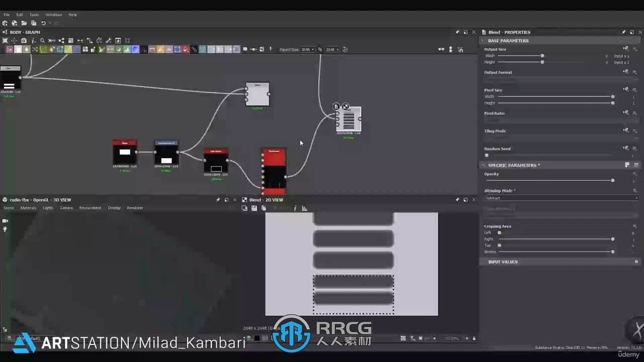The width and height of the screenshot is (644, 362).
Task: Open the Blending Mode Subtract dropdown
Action: click(x=561, y=198)
